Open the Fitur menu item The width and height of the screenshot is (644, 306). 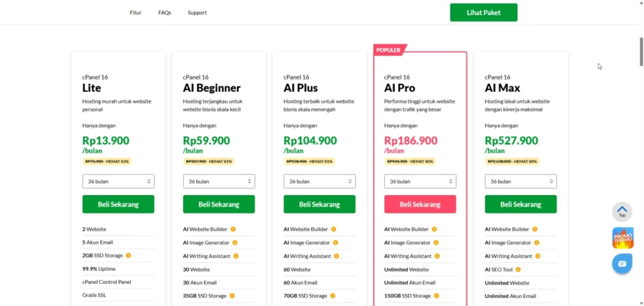[x=136, y=13]
